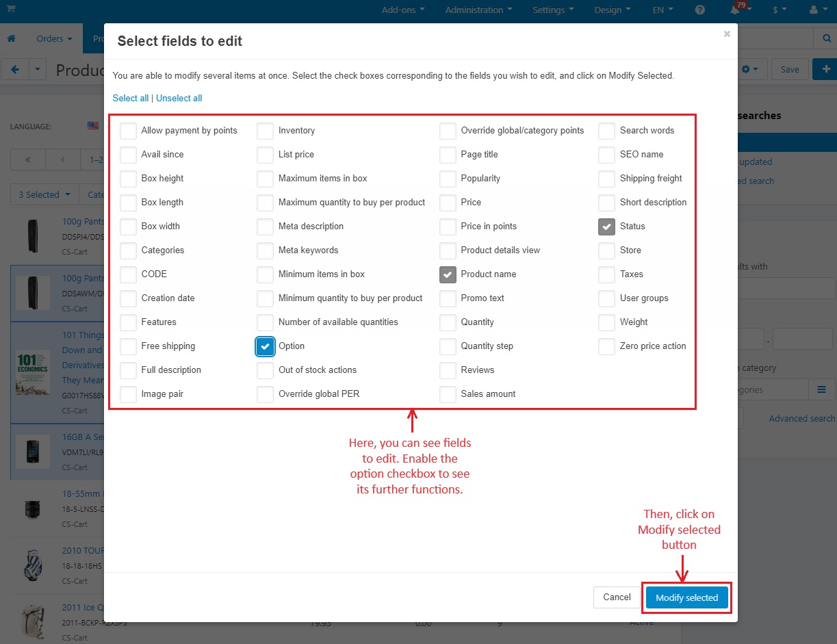Click the first page double-arrow pagination button
Viewport: 837px width, 644px height.
(28, 159)
